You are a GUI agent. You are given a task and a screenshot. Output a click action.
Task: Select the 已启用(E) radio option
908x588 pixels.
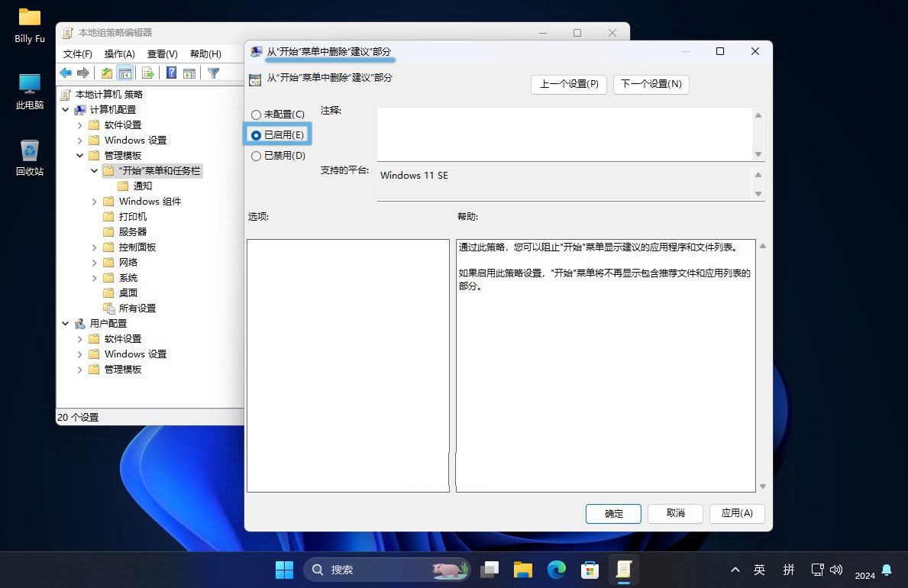click(x=256, y=135)
